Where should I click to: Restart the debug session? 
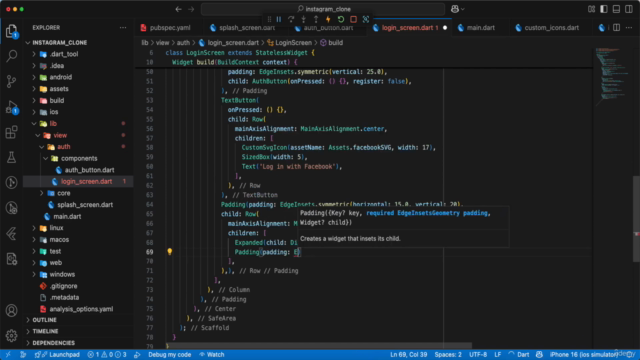pos(341,19)
